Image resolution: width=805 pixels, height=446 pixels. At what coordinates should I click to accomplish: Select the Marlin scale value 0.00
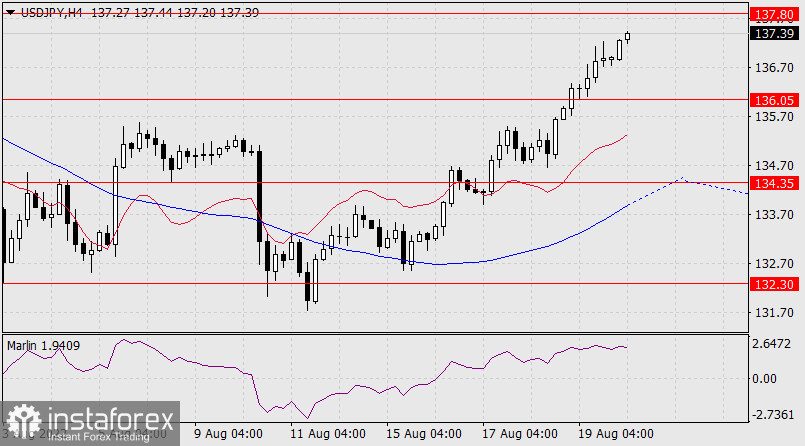click(x=764, y=379)
